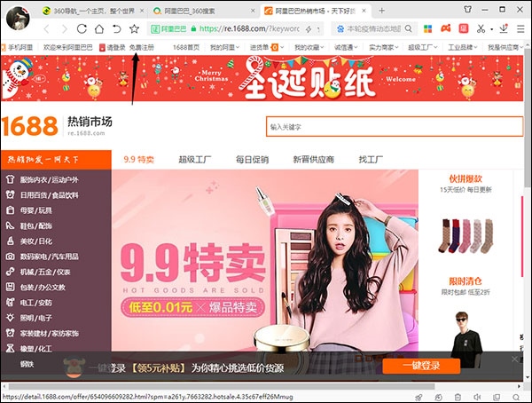Screen dimensions: 532x403
Task: Open the 9.9 特卖 tab
Action: (139, 160)
